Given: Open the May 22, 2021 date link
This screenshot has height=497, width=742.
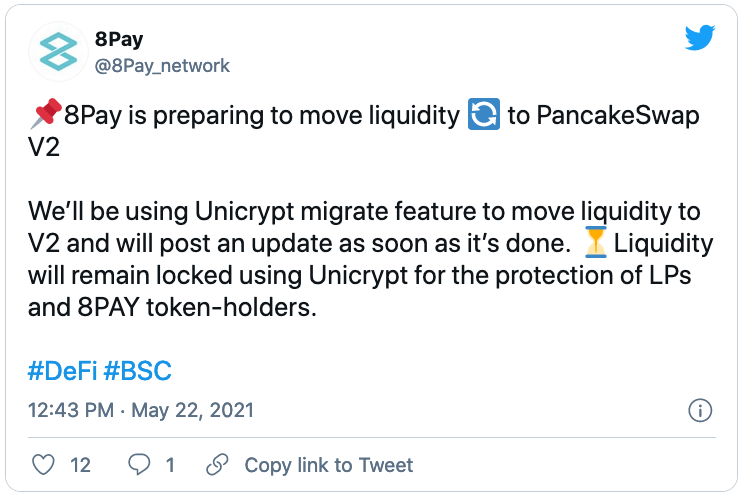Looking at the screenshot, I should [x=192, y=410].
